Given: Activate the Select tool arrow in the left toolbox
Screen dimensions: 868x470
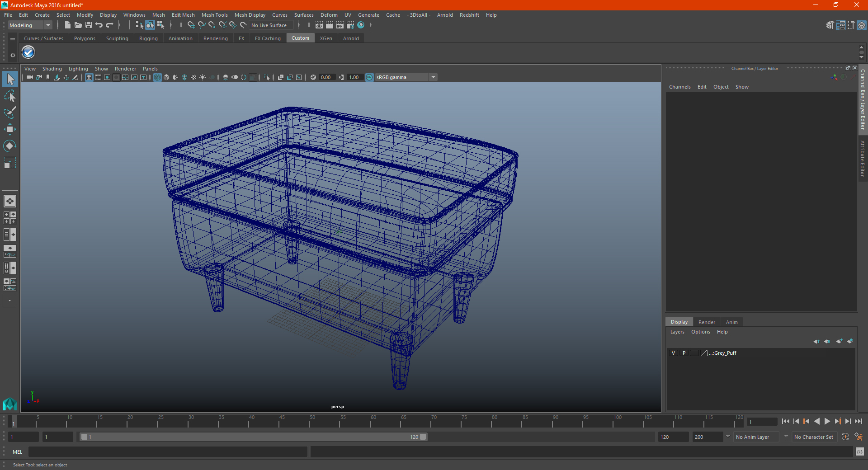Looking at the screenshot, I should 10,80.
